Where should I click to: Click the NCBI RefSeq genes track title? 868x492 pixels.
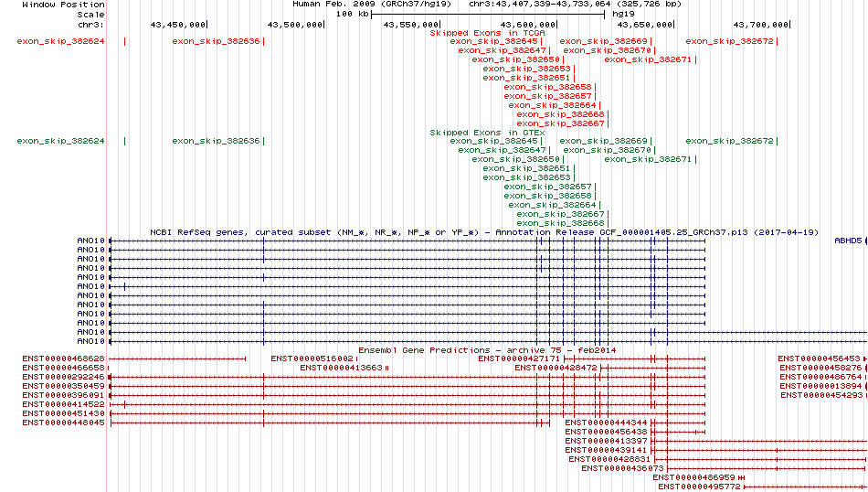pyautogui.click(x=484, y=232)
